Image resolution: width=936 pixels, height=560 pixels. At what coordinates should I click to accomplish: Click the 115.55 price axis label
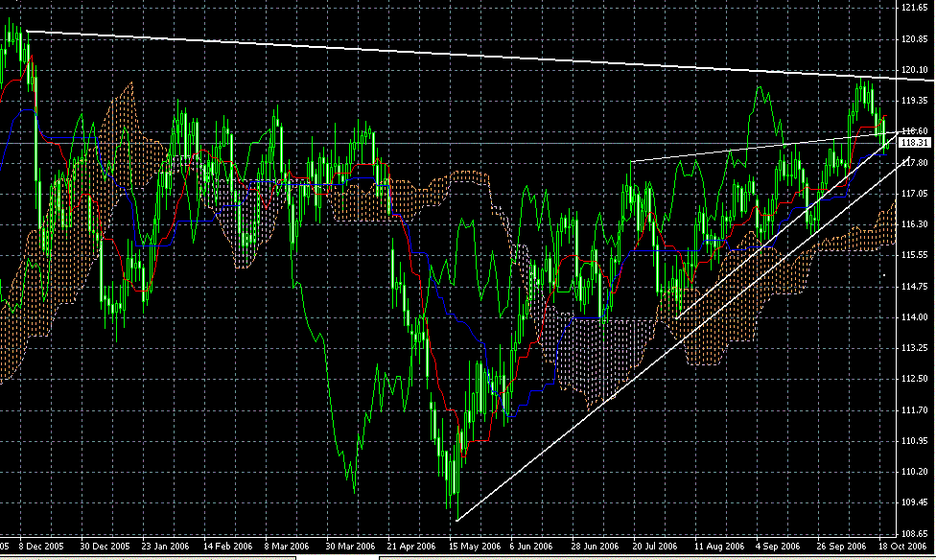[x=914, y=255]
